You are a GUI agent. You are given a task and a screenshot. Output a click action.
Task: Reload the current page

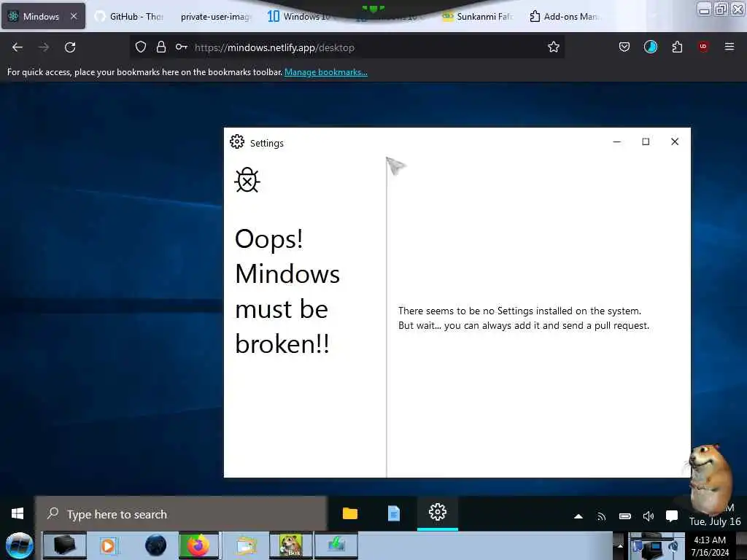tap(70, 47)
